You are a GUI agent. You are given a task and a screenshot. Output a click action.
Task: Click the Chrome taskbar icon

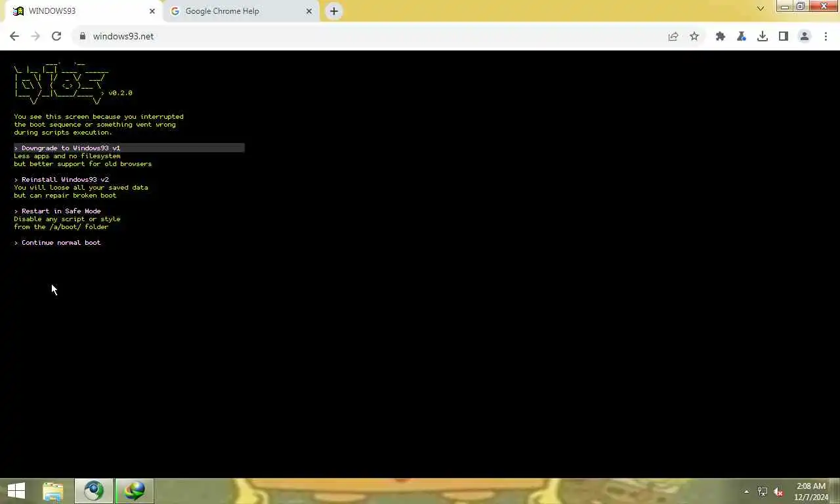pos(94,491)
